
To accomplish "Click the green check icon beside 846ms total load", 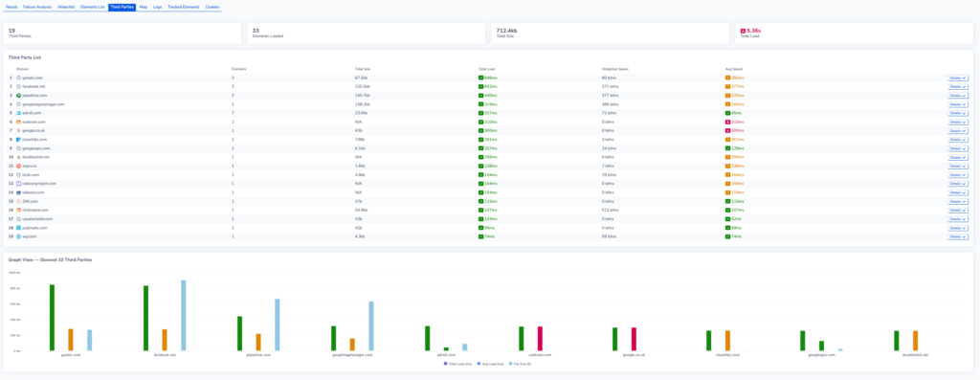I will (x=480, y=78).
